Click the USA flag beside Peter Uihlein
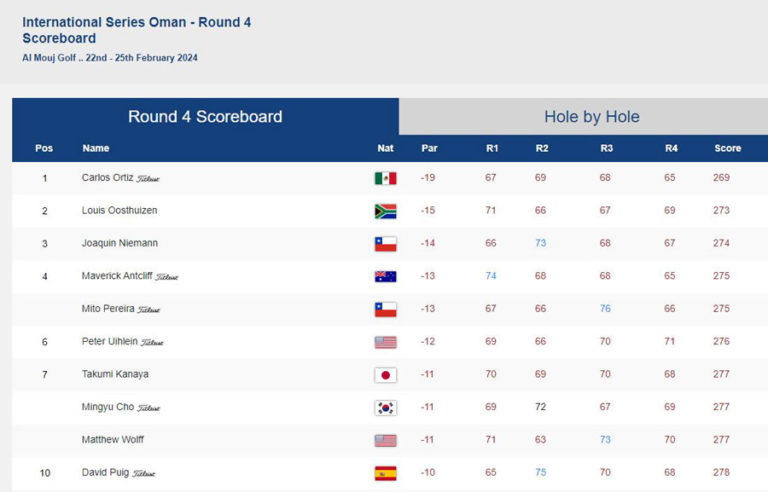Viewport: 768px width, 492px height. (x=385, y=342)
